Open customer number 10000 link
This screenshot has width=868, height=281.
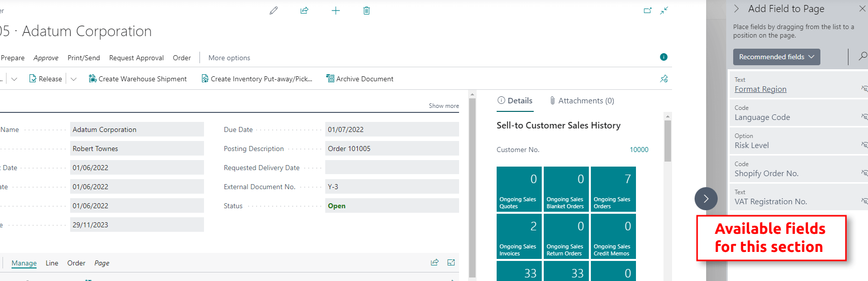638,150
